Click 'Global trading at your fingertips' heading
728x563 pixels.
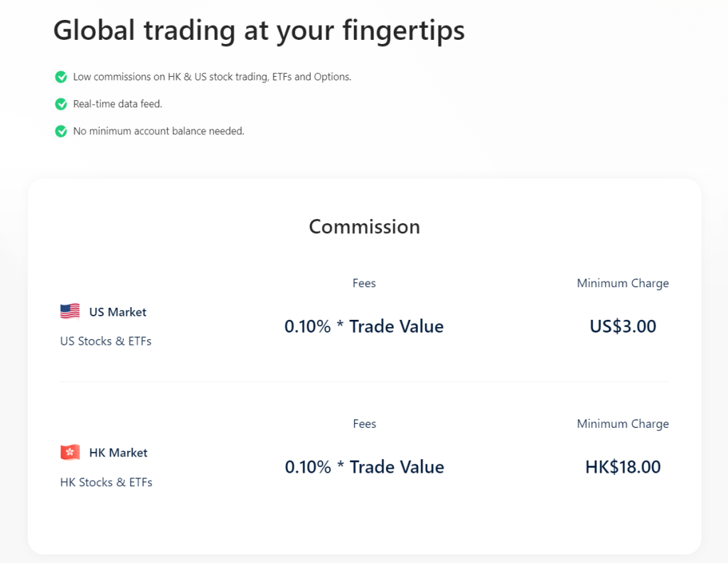259,31
